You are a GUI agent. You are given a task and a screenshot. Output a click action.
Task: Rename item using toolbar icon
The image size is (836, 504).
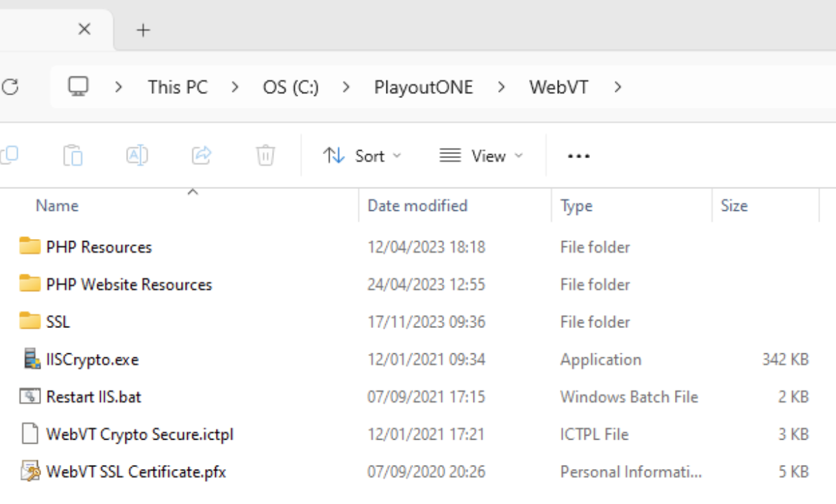coord(137,155)
